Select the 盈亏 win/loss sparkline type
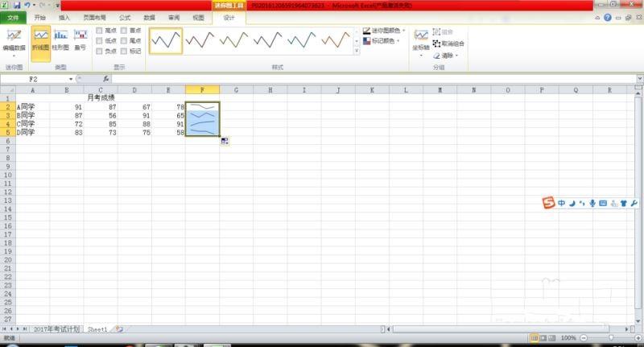 pos(80,39)
